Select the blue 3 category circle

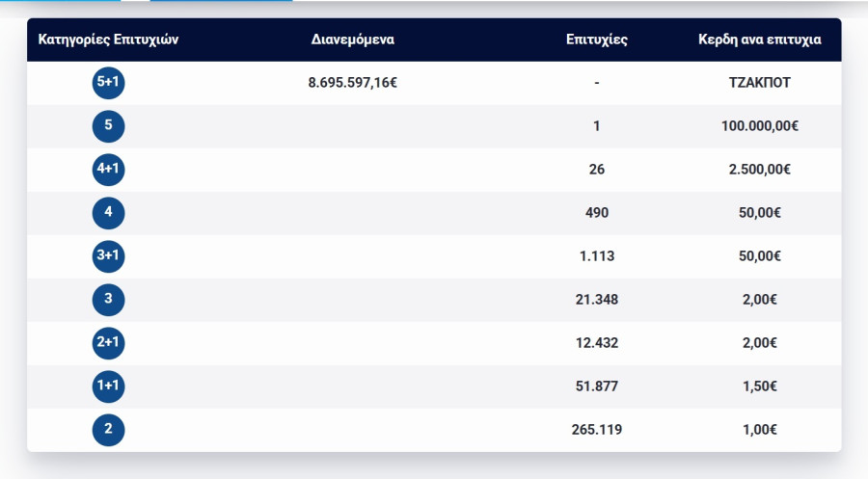(x=108, y=300)
